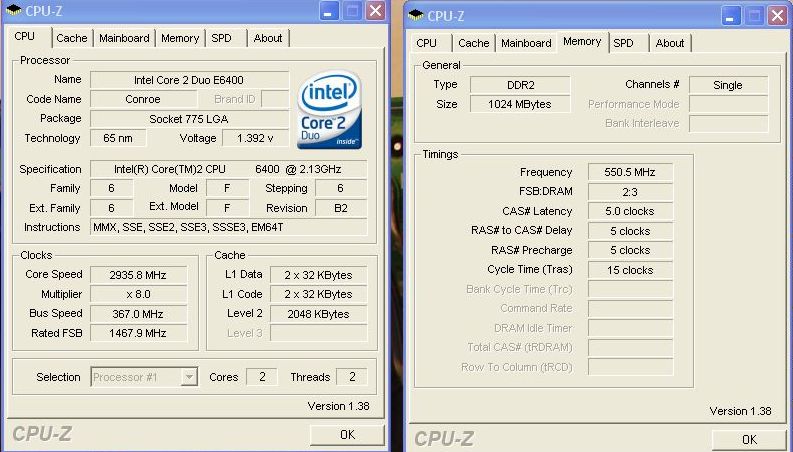This screenshot has height=452, width=793.
Task: Click the memory Frequency value 550.5 MHz
Action: pyautogui.click(x=630, y=172)
